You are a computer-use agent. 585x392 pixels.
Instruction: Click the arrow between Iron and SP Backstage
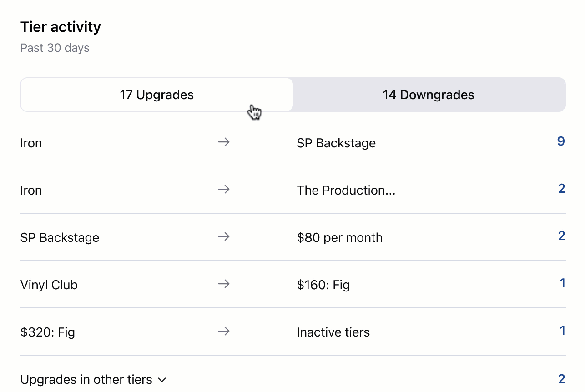(x=223, y=142)
